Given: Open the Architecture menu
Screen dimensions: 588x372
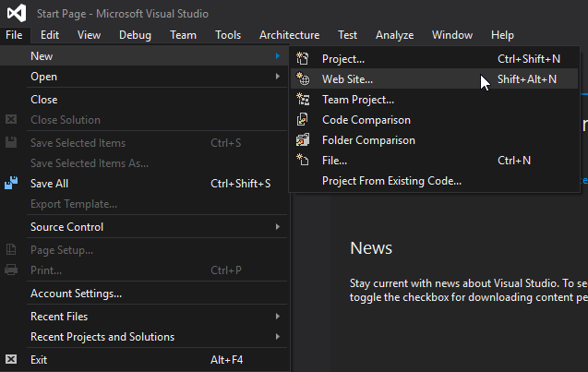Looking at the screenshot, I should coord(290,35).
